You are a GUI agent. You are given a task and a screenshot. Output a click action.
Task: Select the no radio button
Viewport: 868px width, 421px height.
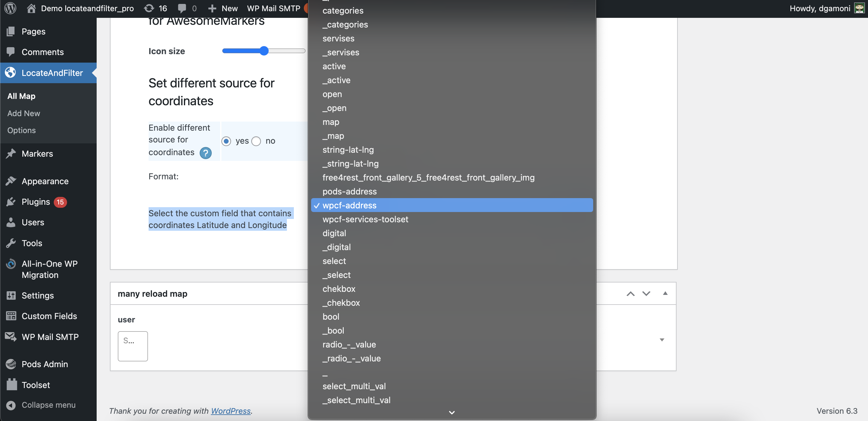[256, 141]
